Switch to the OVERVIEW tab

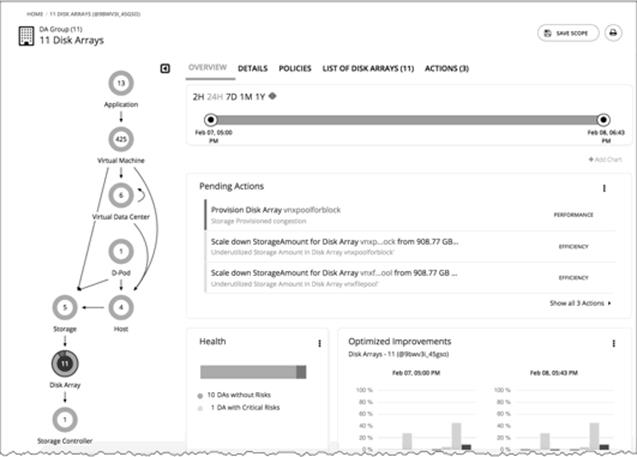[208, 67]
